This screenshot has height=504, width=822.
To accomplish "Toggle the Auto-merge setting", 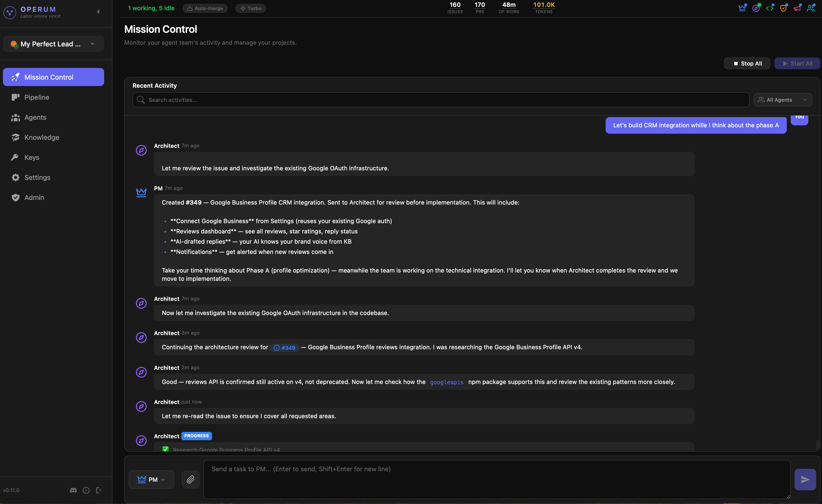I will [205, 8].
